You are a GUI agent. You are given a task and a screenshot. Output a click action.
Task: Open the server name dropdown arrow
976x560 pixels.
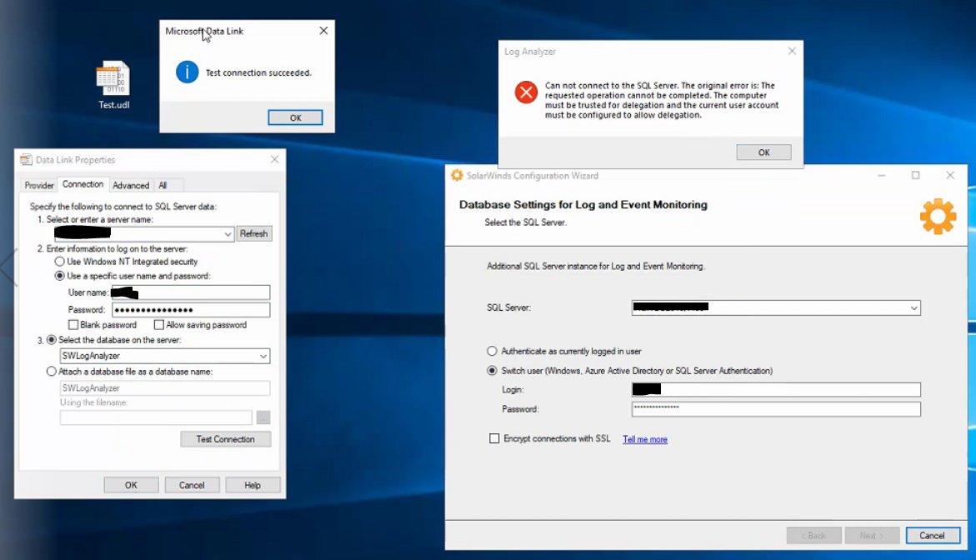pos(228,234)
